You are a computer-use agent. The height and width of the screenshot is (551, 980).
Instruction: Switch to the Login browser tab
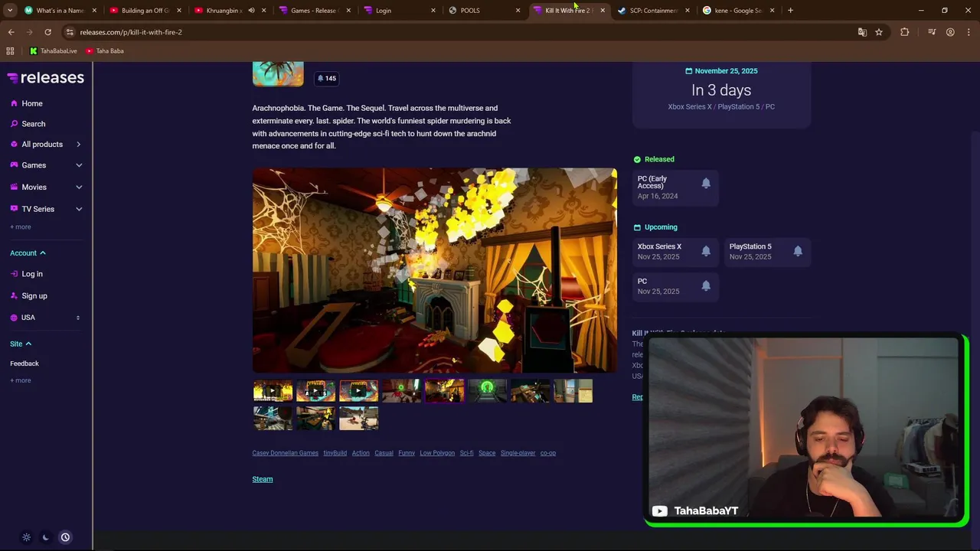399,11
